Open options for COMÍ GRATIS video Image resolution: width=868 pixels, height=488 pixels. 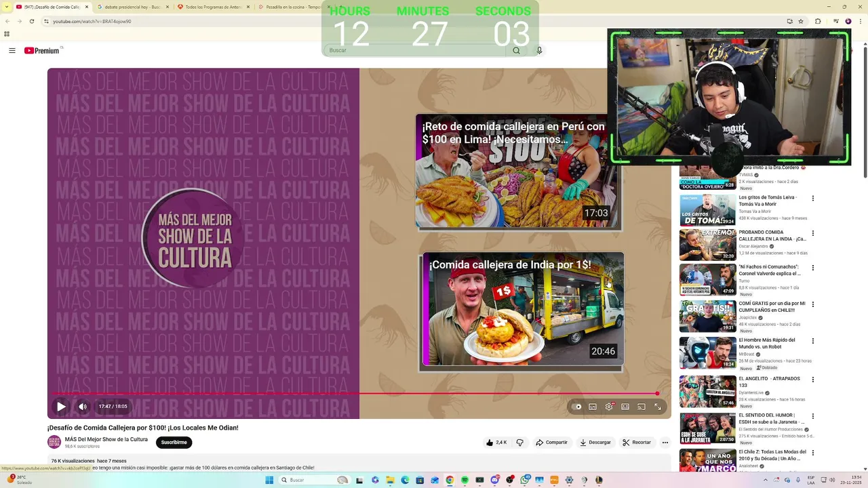coord(813,304)
